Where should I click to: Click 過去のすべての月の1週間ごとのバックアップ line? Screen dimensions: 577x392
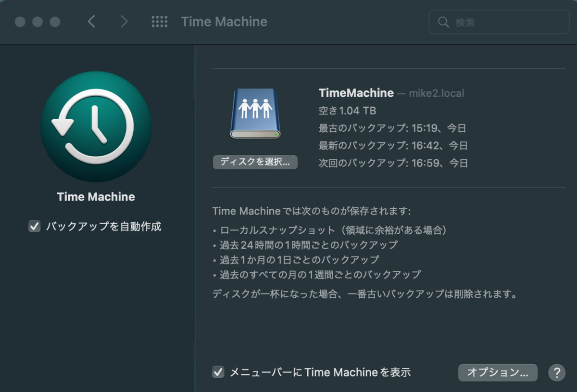[317, 275]
